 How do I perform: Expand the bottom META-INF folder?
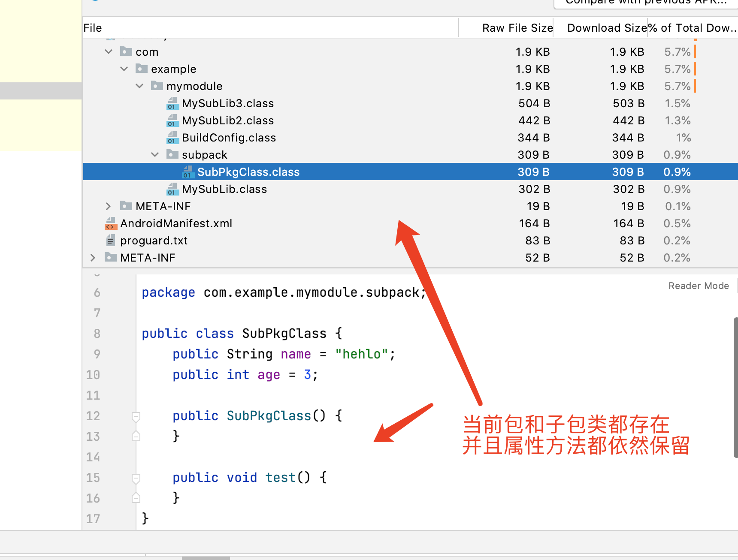click(x=93, y=258)
